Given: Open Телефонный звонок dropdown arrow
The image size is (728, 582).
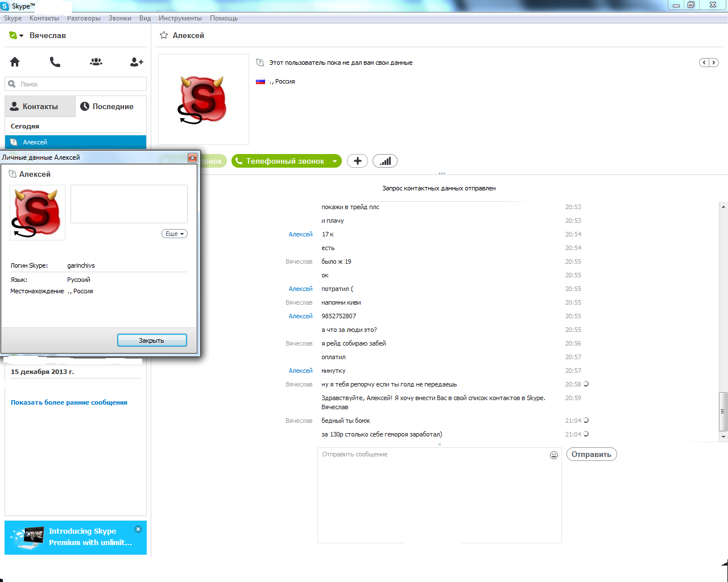Looking at the screenshot, I should pos(334,161).
